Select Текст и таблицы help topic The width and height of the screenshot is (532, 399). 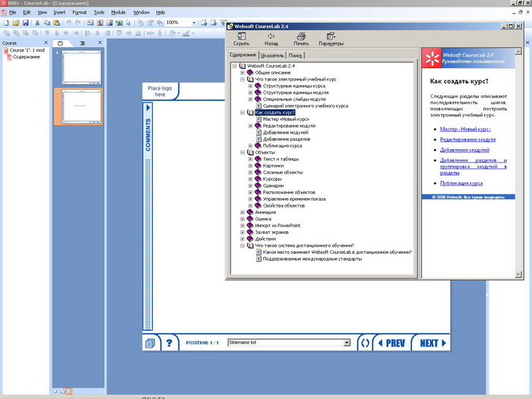(280, 159)
